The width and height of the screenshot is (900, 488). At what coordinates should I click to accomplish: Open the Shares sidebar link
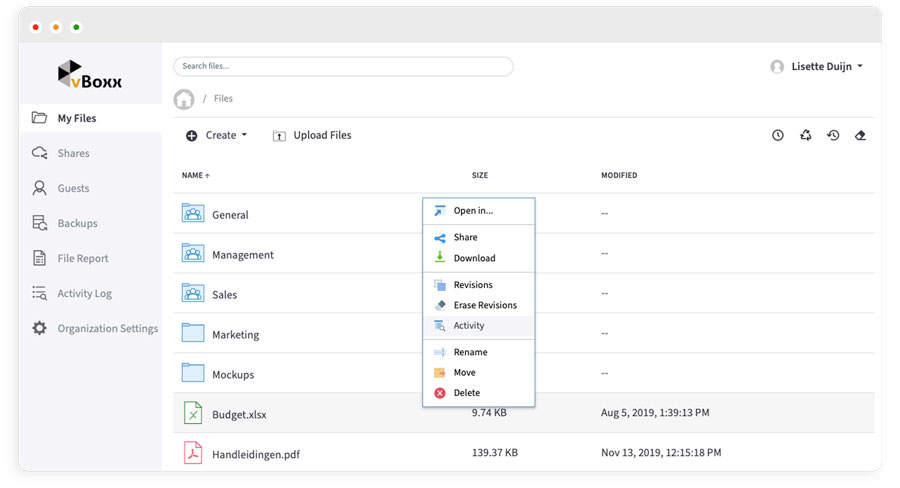coord(73,153)
